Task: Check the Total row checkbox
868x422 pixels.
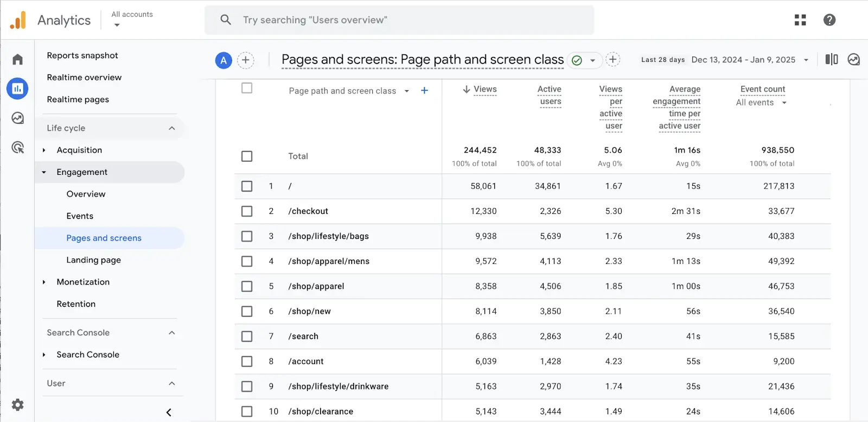Action: [247, 156]
